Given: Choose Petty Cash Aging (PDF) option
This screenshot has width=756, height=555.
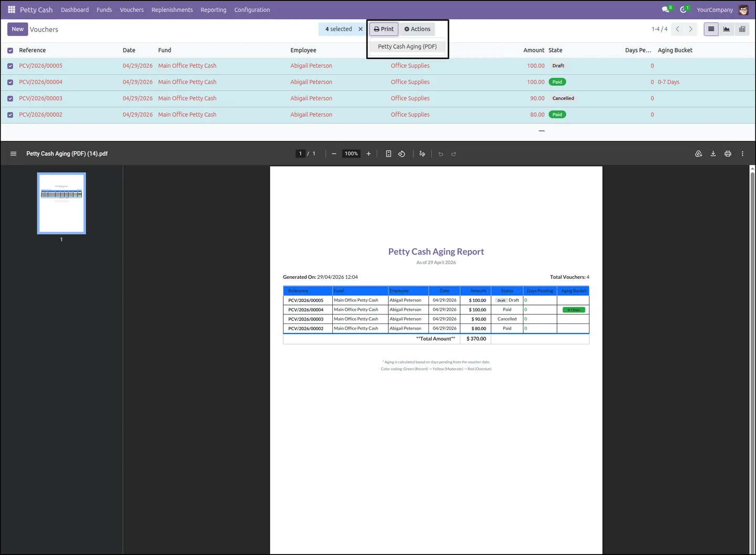Looking at the screenshot, I should point(407,47).
